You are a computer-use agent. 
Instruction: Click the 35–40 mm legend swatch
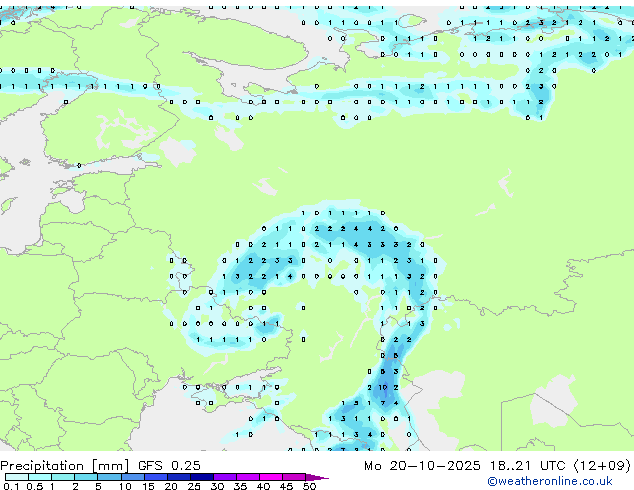247,477
